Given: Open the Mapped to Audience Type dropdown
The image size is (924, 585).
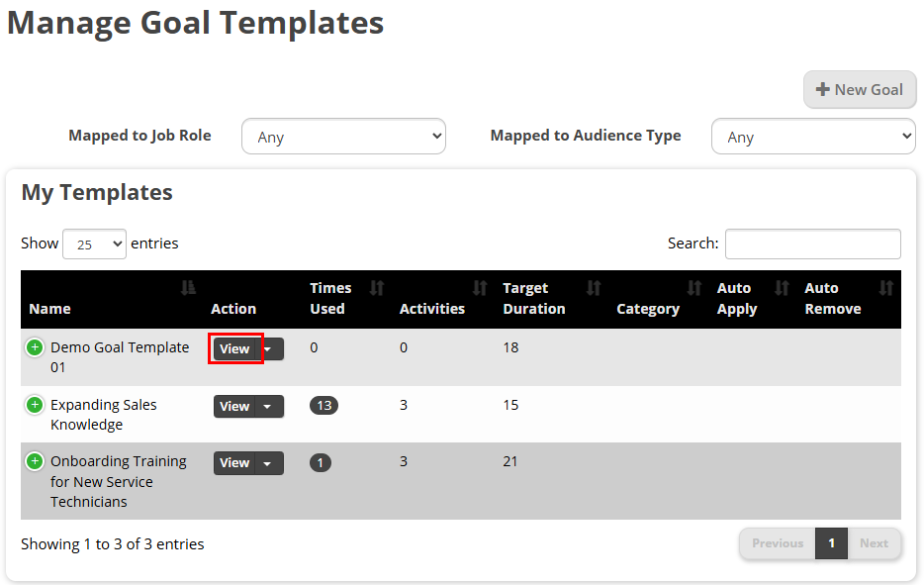Looking at the screenshot, I should click(812, 136).
